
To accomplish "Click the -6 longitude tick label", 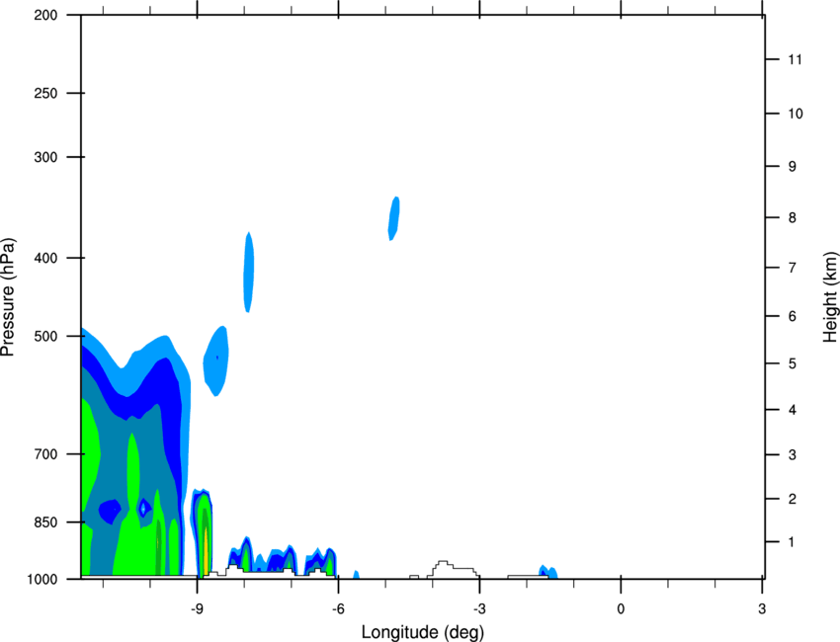I will click(338, 608).
